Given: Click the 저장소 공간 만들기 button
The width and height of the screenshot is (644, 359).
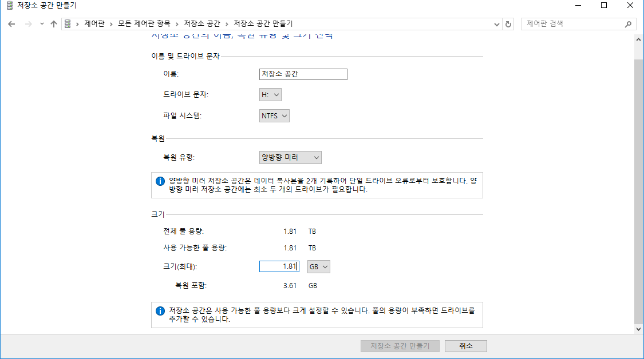Looking at the screenshot, I should [400, 346].
